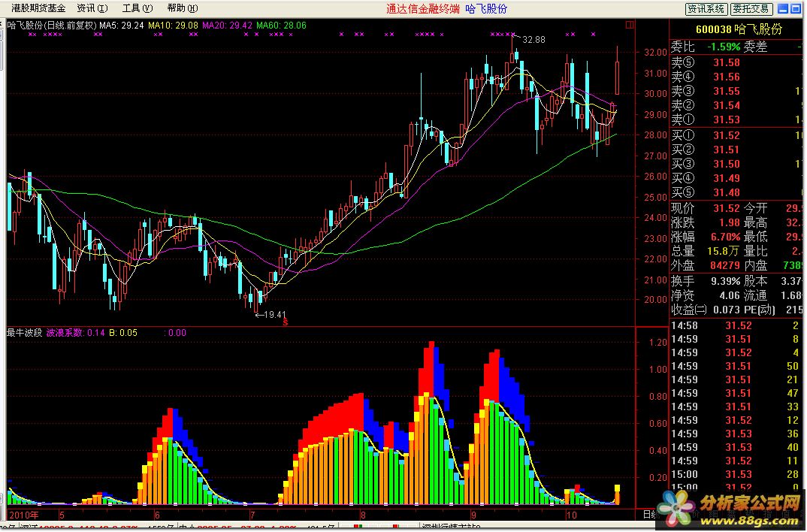This screenshot has height=532, width=807.
Task: Click the 现价 31.52 value
Action: [x=727, y=208]
